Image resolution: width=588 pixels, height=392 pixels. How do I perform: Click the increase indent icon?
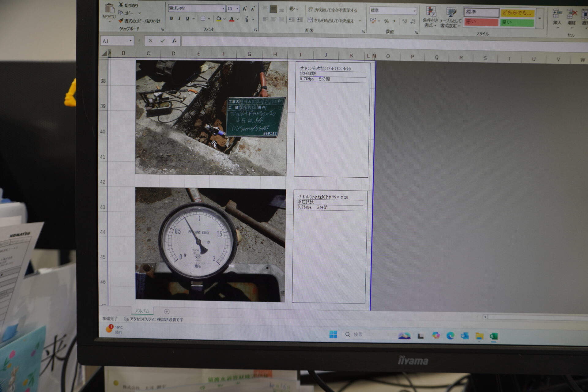point(300,20)
